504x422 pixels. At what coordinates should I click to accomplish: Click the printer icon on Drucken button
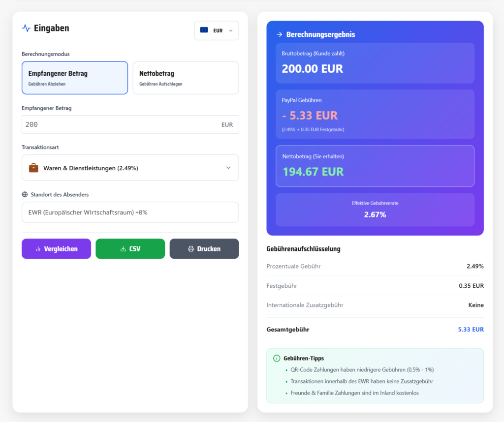click(191, 249)
